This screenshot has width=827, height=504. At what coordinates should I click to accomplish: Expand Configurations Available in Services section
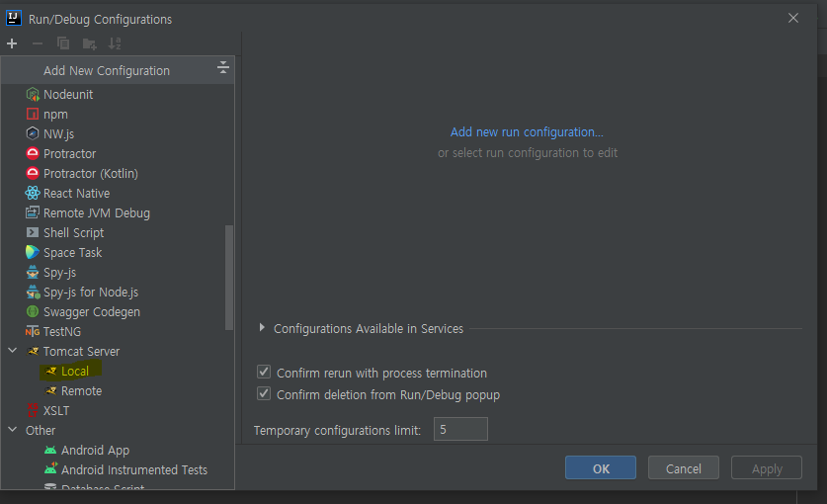(x=262, y=328)
